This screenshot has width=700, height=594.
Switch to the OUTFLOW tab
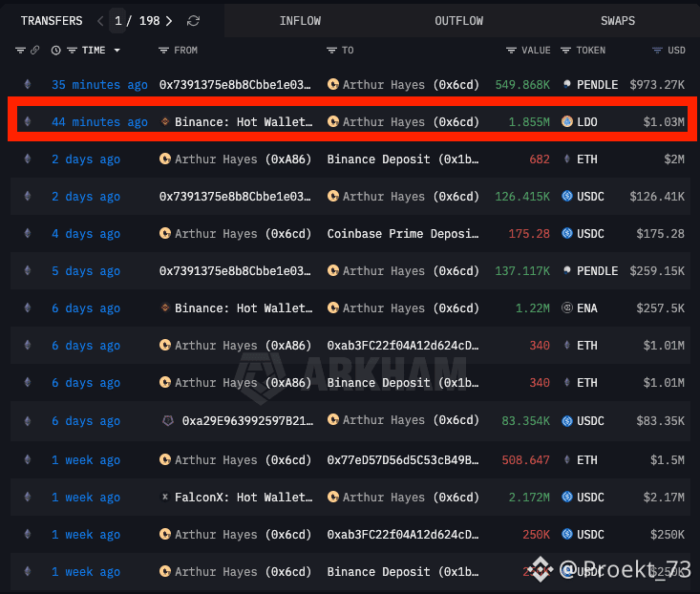458,20
